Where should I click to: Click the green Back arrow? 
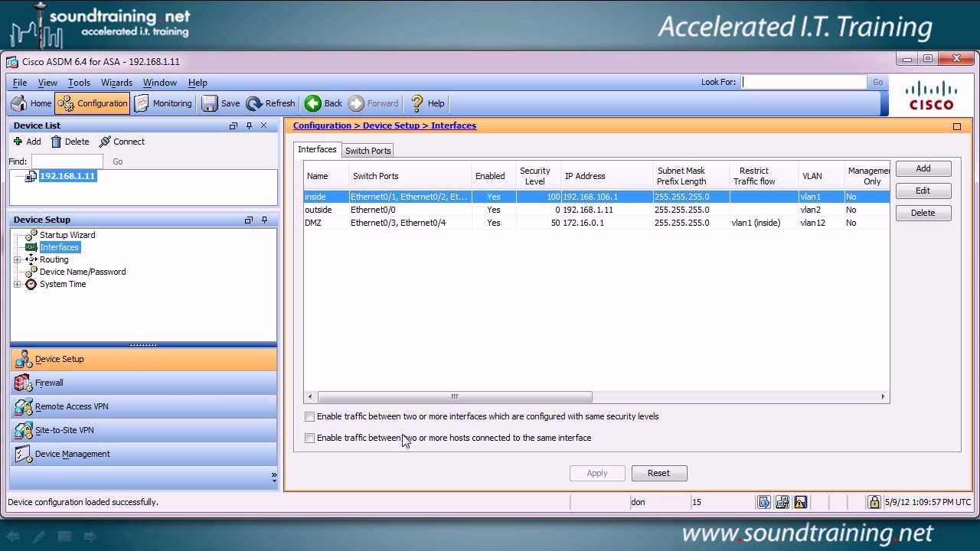coord(313,103)
